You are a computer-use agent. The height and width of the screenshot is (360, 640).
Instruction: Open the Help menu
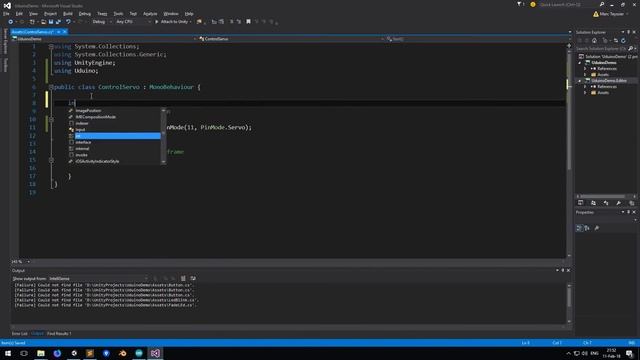(x=189, y=13)
